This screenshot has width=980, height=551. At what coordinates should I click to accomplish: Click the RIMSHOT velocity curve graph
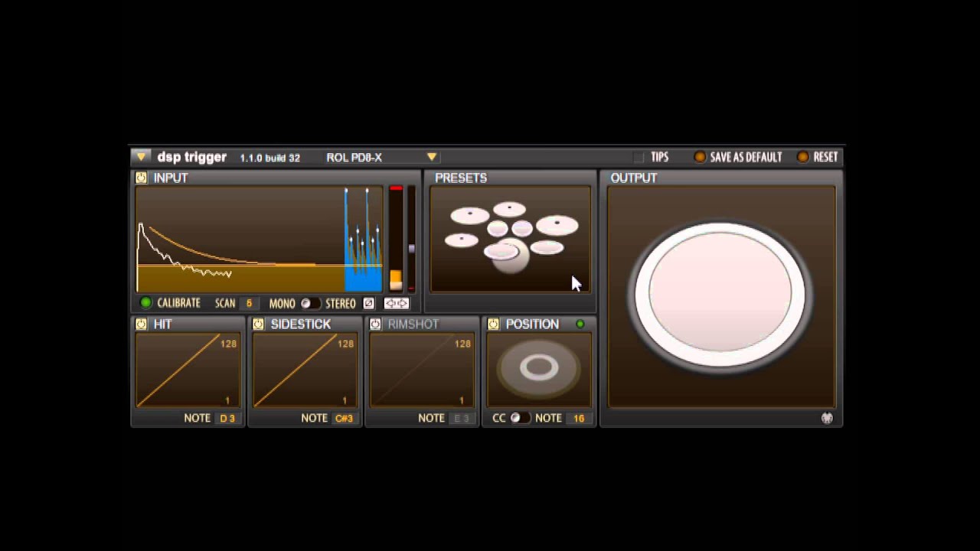coord(422,370)
